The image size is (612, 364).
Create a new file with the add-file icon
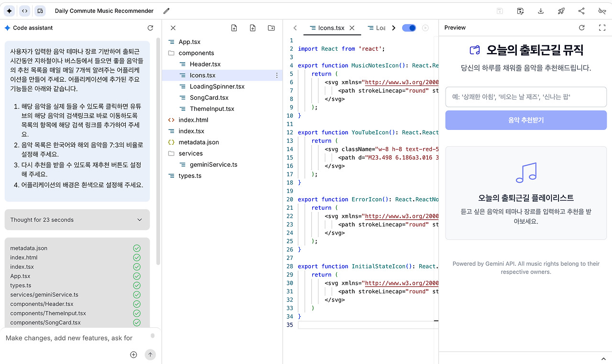click(252, 28)
